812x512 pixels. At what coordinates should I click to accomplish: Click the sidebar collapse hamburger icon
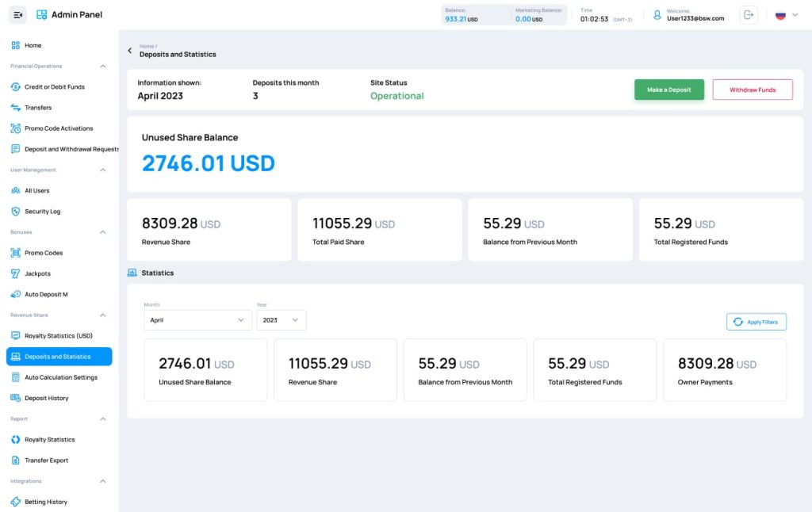pyautogui.click(x=17, y=15)
